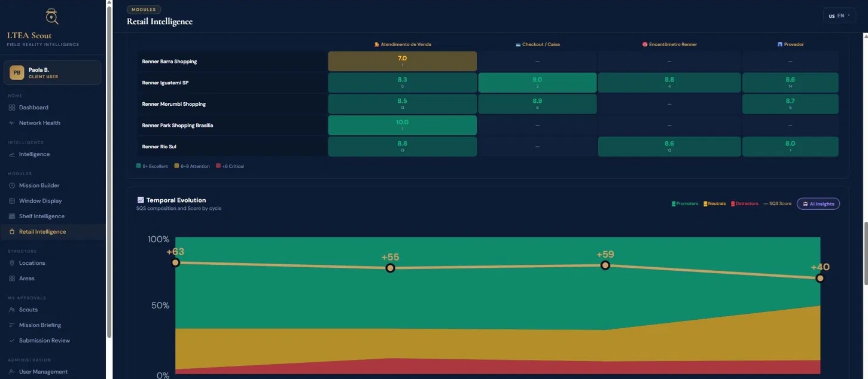
Task: Open Mission Briefing list icon
Action: tap(12, 325)
